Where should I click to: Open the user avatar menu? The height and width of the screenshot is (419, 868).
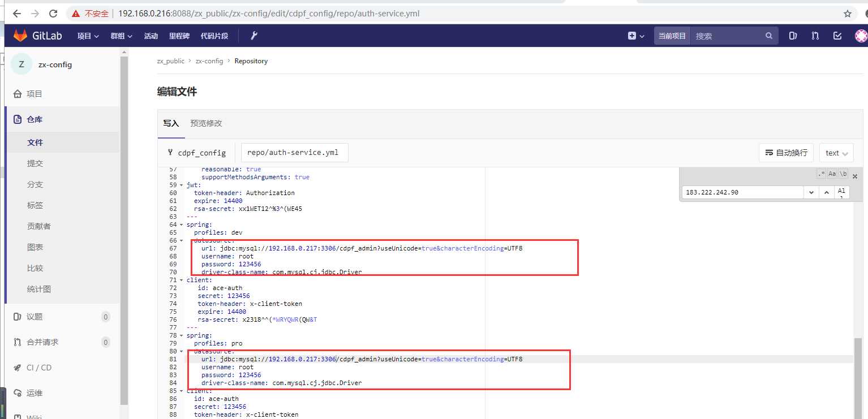coord(861,36)
